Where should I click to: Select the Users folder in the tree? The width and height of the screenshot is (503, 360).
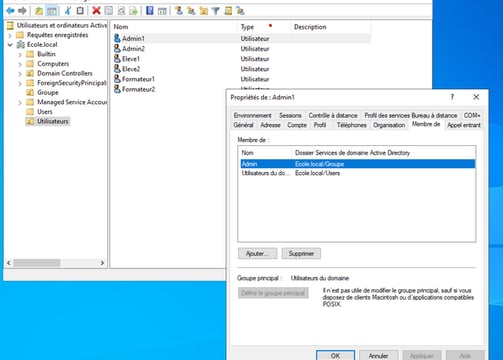click(45, 112)
